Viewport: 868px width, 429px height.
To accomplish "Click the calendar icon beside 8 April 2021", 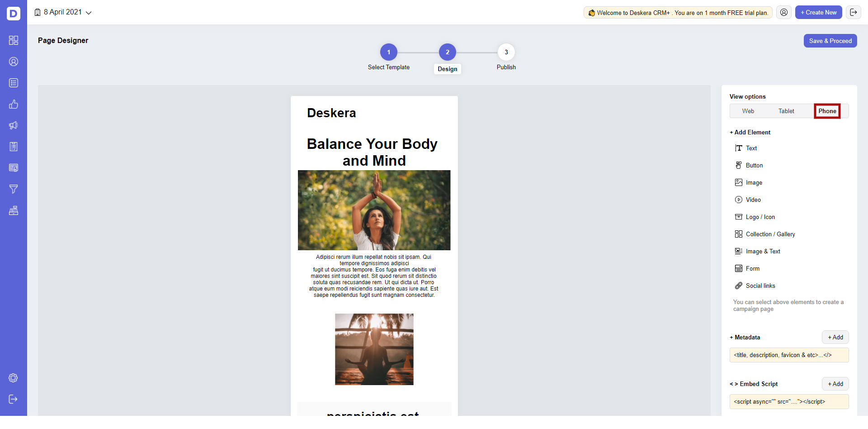I will [38, 12].
